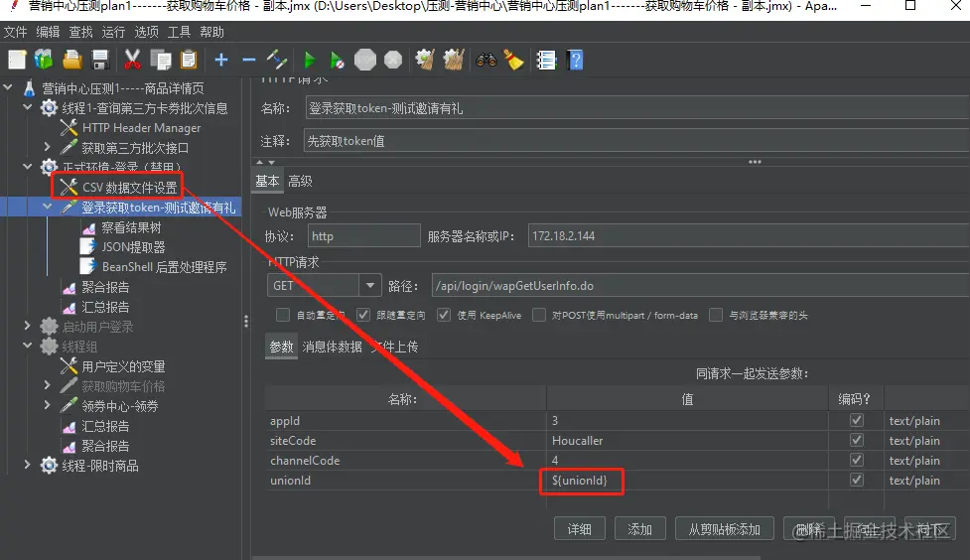Collapse the 线程1-查询第三方卡券批次信息 thread group
Image resolution: width=970 pixels, height=560 pixels.
pyautogui.click(x=27, y=107)
